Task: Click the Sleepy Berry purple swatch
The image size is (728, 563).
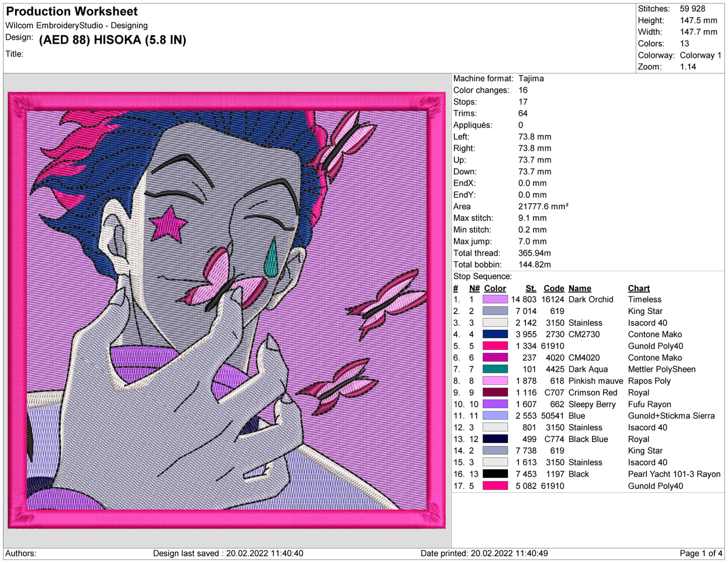Action: point(495,404)
